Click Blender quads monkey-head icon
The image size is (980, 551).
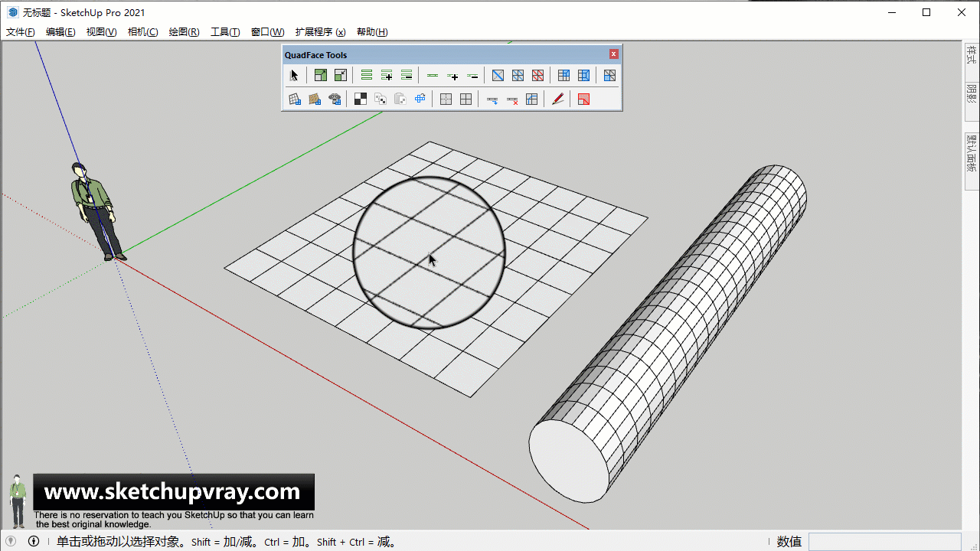[334, 99]
